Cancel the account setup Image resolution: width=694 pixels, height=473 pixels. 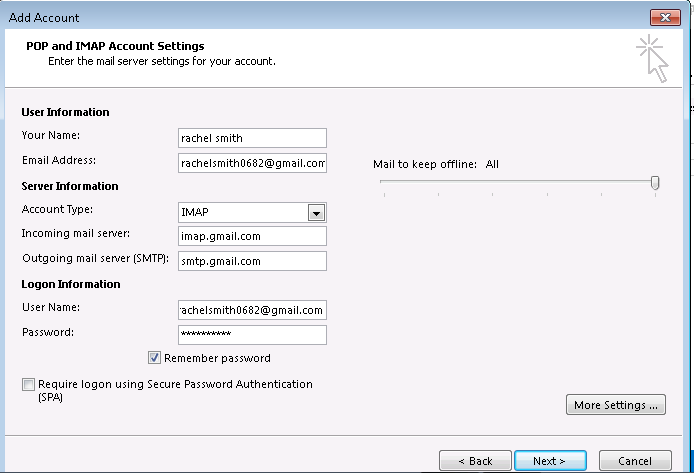pos(635,461)
